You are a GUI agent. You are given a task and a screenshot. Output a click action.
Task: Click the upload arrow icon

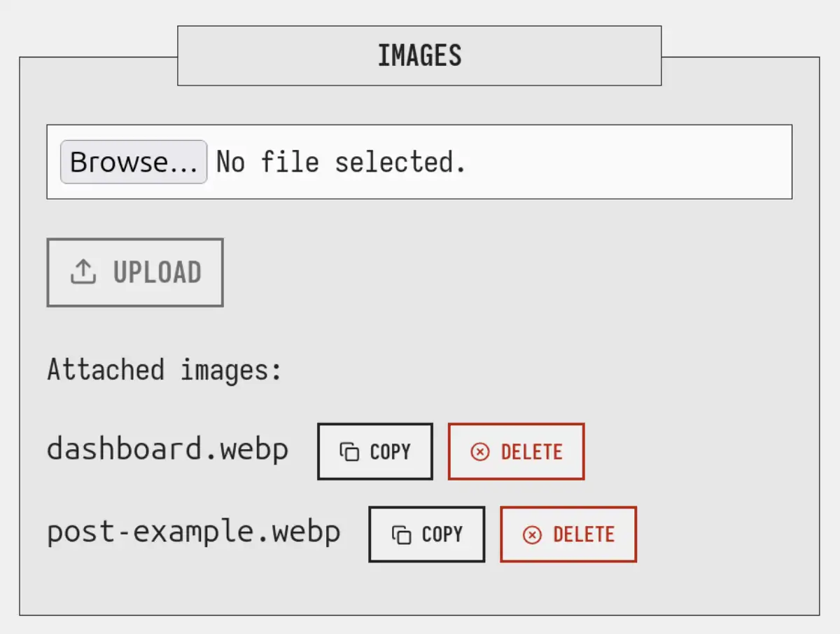click(83, 272)
